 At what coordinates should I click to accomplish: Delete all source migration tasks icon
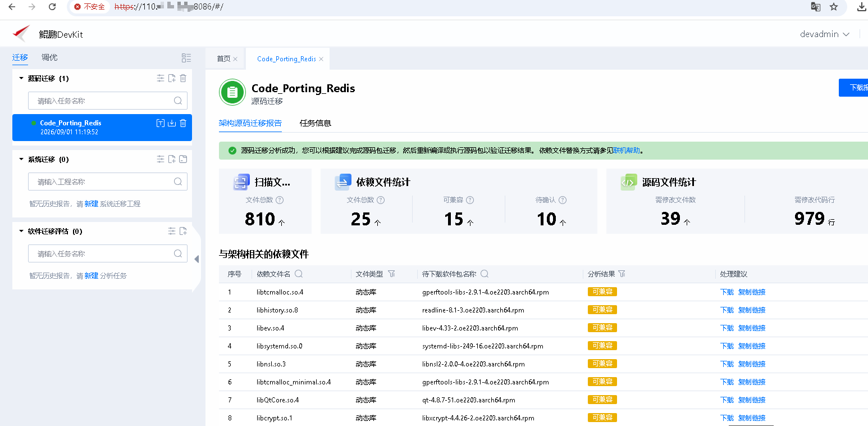183,78
